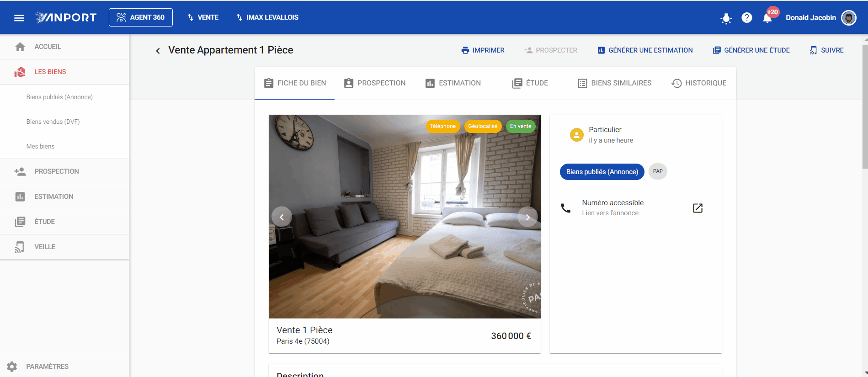The image size is (868, 377).
Task: Switch to the HISTORIQUE tab
Action: [699, 83]
